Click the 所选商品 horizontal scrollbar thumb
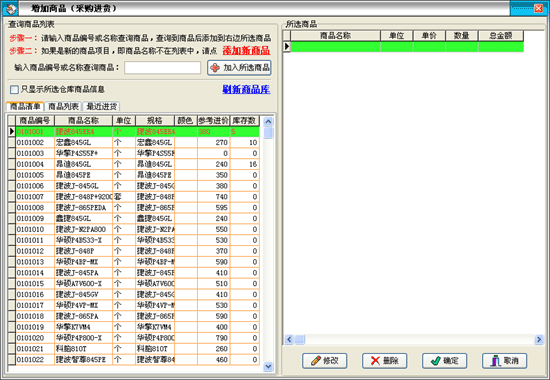550x380 pixels. click(x=300, y=339)
